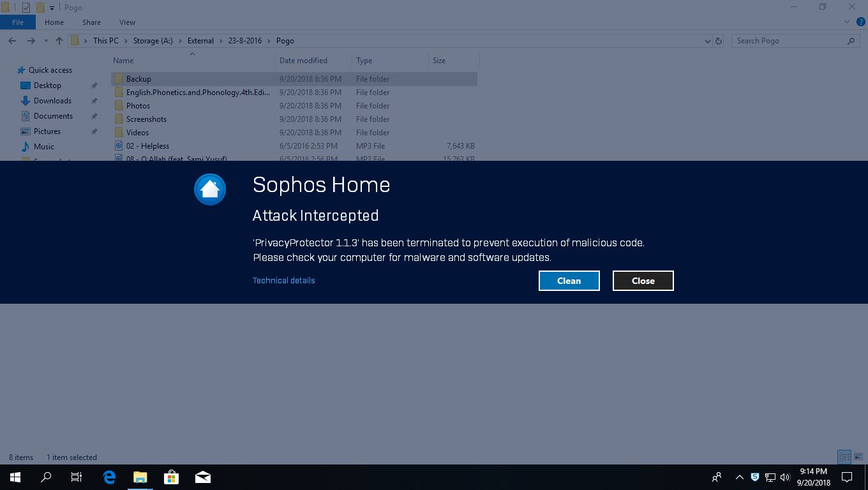
Task: Launch Microsoft Edge from taskbar
Action: click(109, 477)
